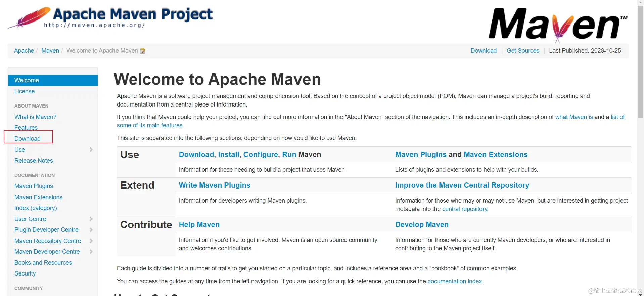Screen dimensions: 644x296
Task: Click the COMMUNITY section header
Action: coord(29,288)
